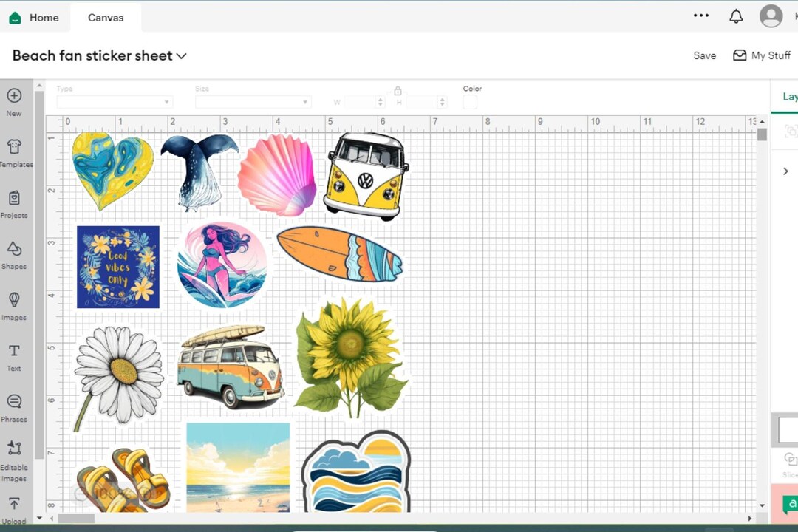Image resolution: width=798 pixels, height=532 pixels.
Task: Open the Projects browser
Action: [14, 205]
